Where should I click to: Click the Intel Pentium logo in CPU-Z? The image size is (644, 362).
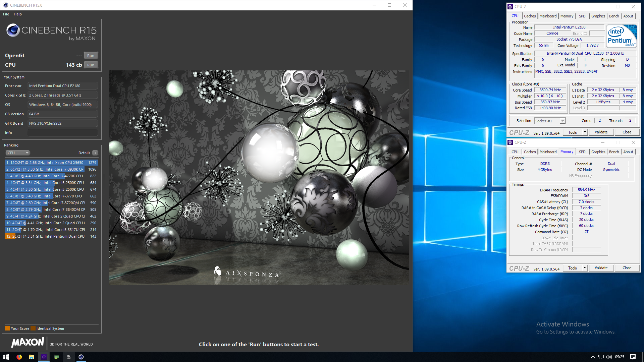pos(622,36)
